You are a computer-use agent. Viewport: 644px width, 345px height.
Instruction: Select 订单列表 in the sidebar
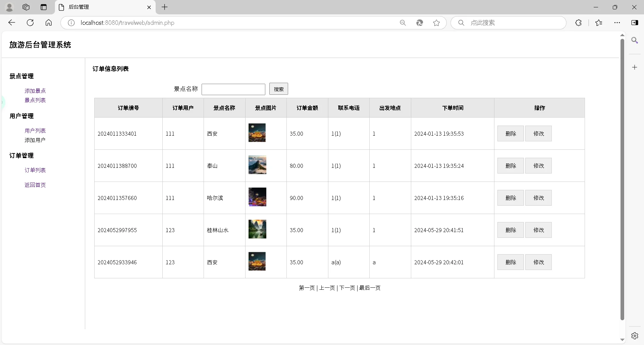coord(35,170)
